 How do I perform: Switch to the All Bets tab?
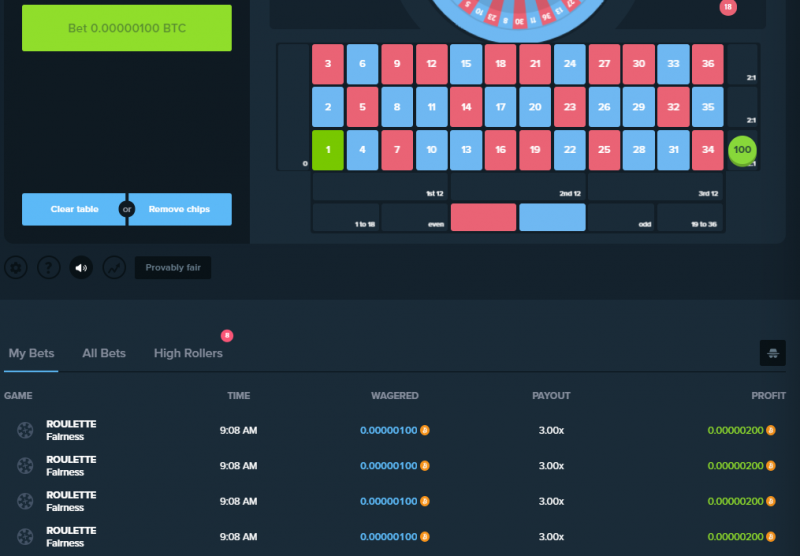click(x=104, y=353)
